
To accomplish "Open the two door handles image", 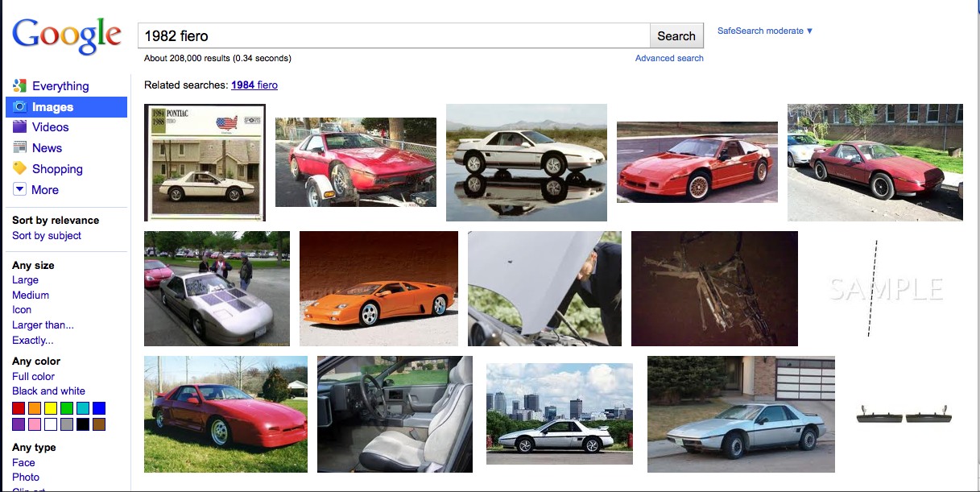I will click(904, 415).
